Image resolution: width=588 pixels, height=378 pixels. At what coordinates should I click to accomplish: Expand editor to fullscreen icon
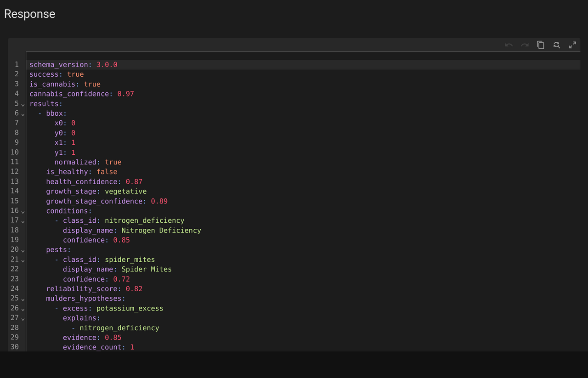[572, 45]
